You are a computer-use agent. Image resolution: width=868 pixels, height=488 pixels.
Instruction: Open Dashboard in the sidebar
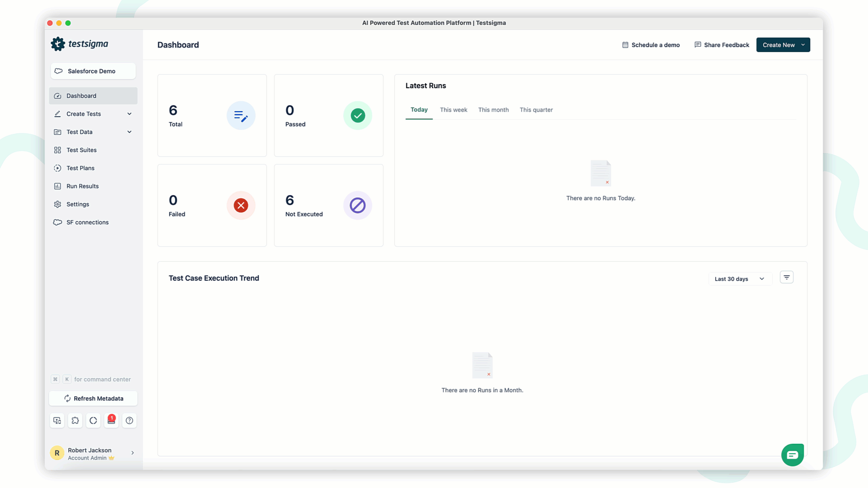(93, 96)
